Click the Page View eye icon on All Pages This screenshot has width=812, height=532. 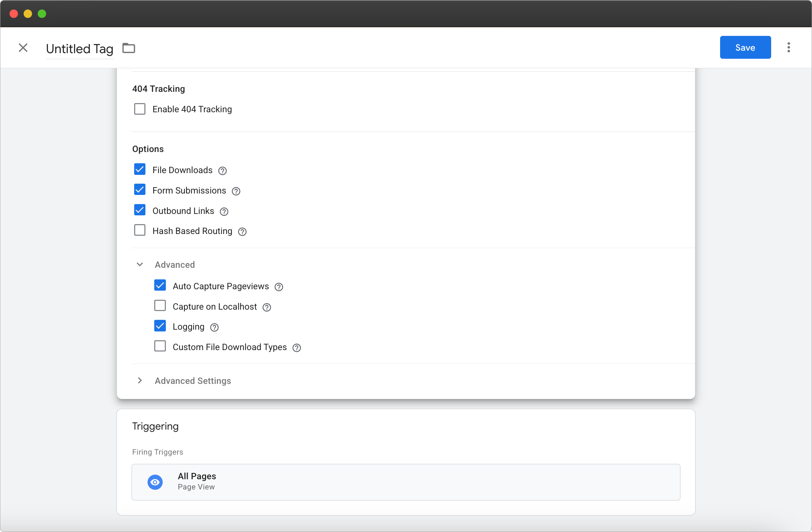click(x=155, y=482)
